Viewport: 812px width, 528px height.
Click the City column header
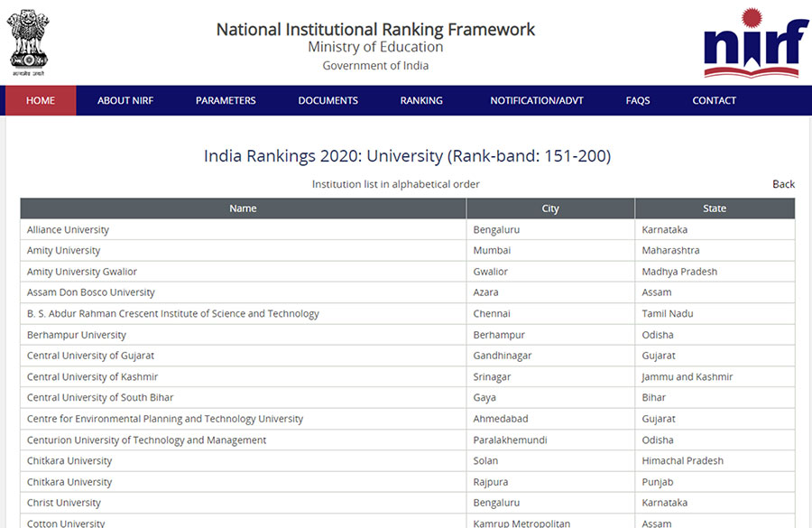pos(550,208)
